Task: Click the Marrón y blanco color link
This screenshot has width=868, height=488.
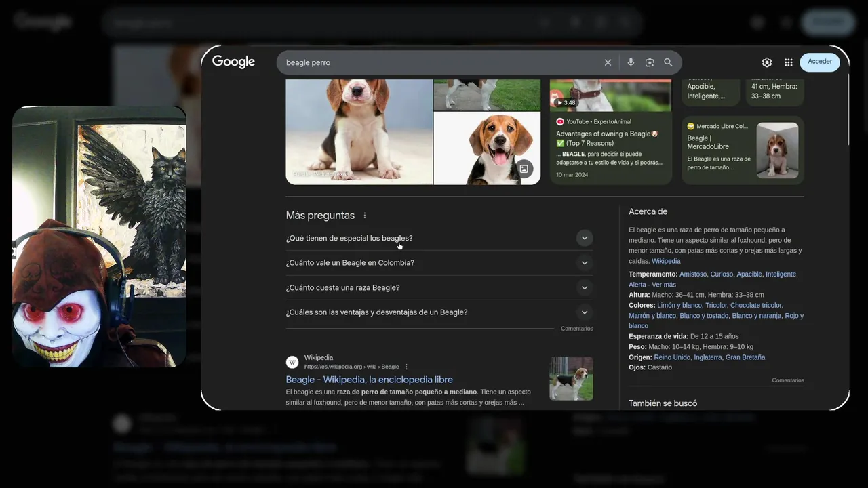Action: pyautogui.click(x=652, y=316)
